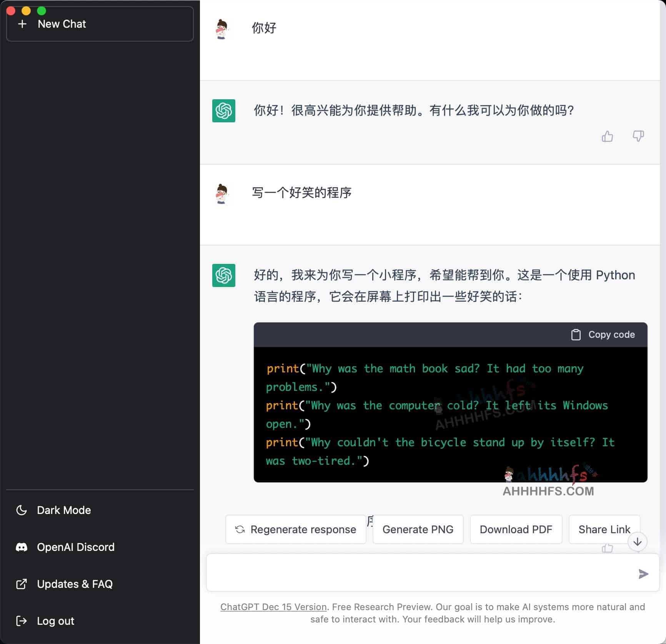Image resolution: width=666 pixels, height=644 pixels.
Task: Click Generate PNG to export the chat
Action: [418, 529]
